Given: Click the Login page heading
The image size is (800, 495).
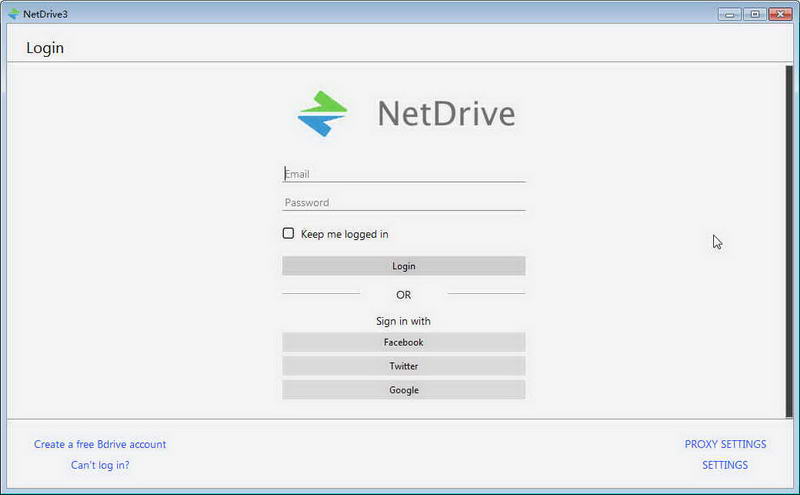Looking at the screenshot, I should tap(45, 48).
